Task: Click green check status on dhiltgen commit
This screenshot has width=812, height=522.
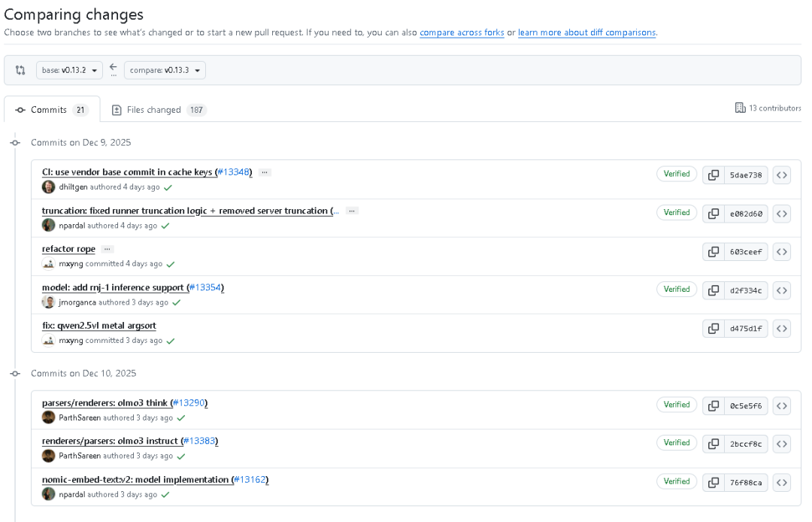Action: click(168, 187)
